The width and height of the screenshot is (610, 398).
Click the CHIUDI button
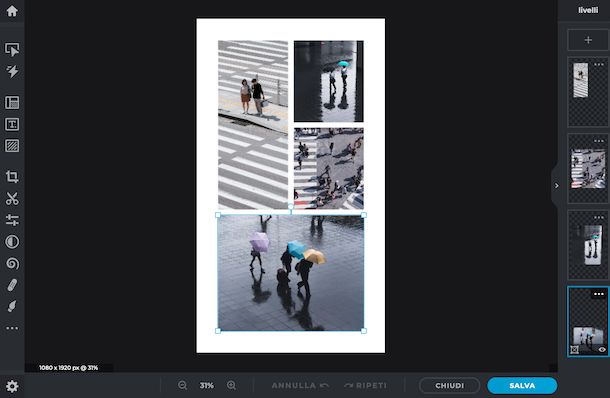pos(449,386)
